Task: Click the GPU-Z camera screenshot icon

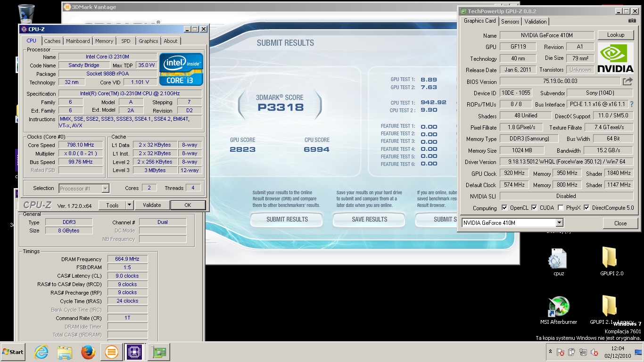Action: tap(632, 21)
